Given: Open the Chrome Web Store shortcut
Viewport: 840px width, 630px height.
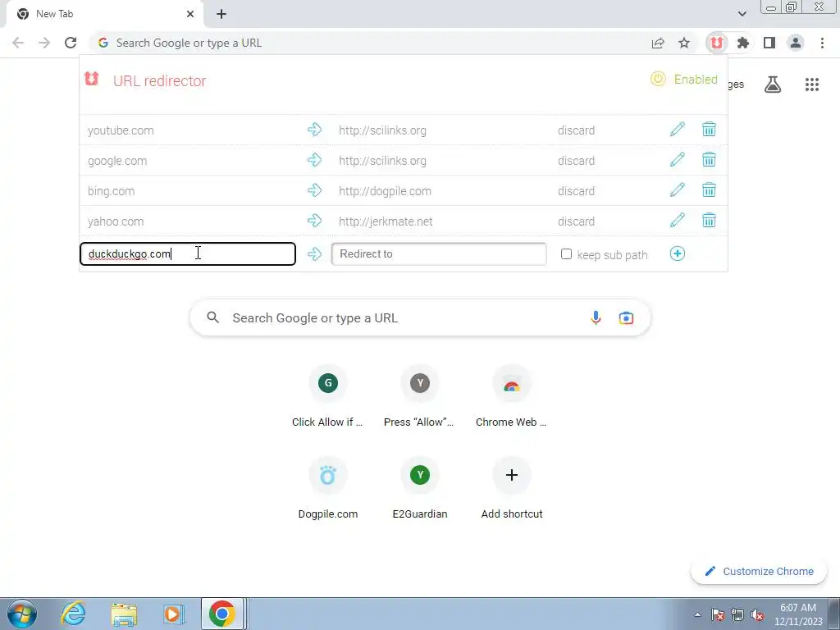Looking at the screenshot, I should click(512, 397).
